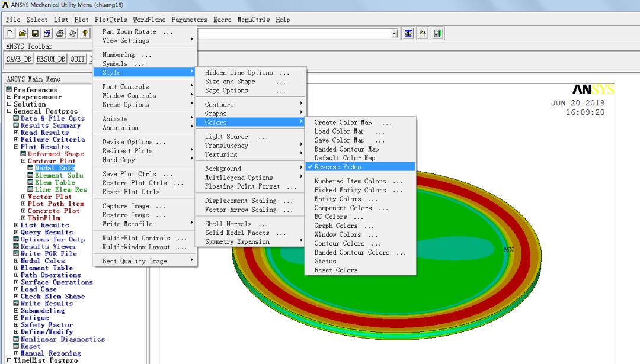640x364 pixels.
Task: Open the Pan-Zoom-Rotate cube icon
Action: click(48, 33)
